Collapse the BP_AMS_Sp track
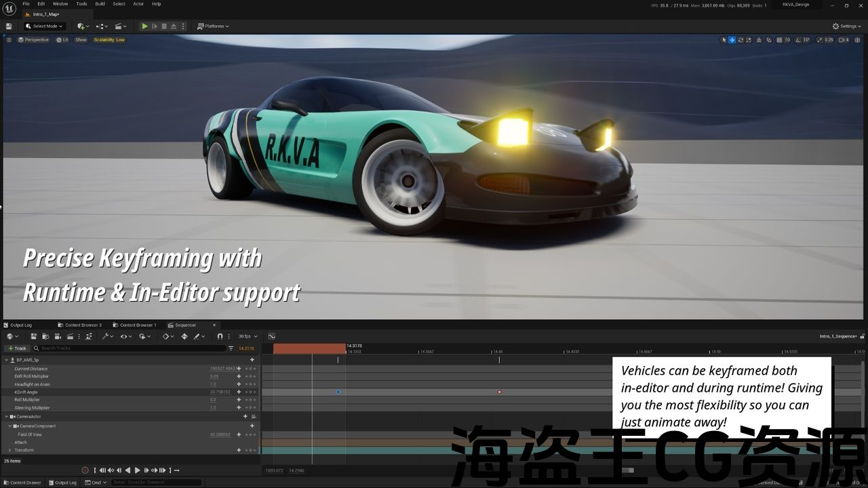 [7, 360]
